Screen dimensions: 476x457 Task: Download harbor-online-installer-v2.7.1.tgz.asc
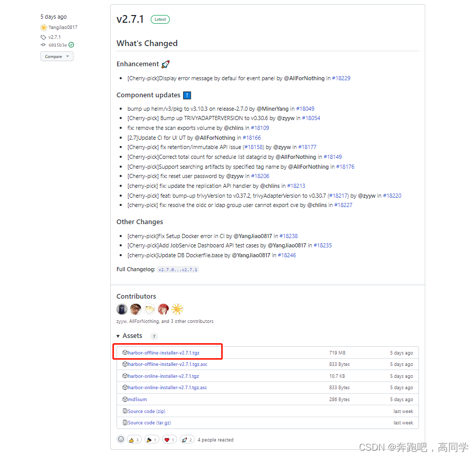pos(167,388)
